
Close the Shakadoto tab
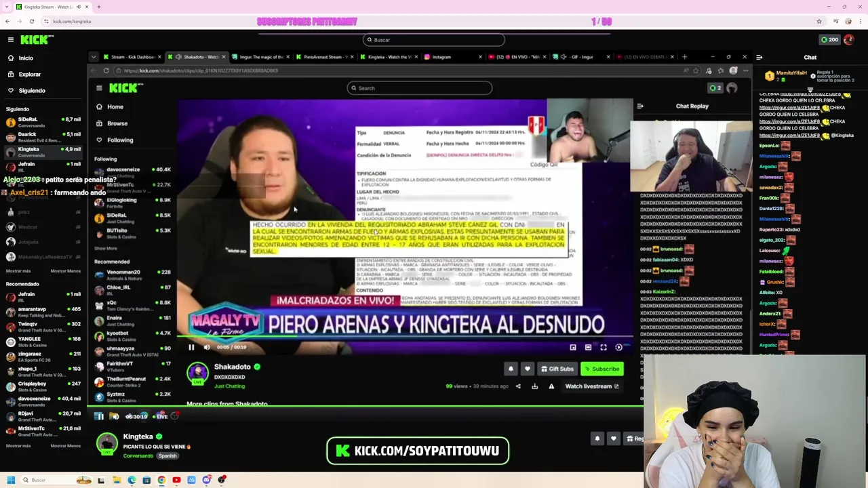click(x=223, y=57)
